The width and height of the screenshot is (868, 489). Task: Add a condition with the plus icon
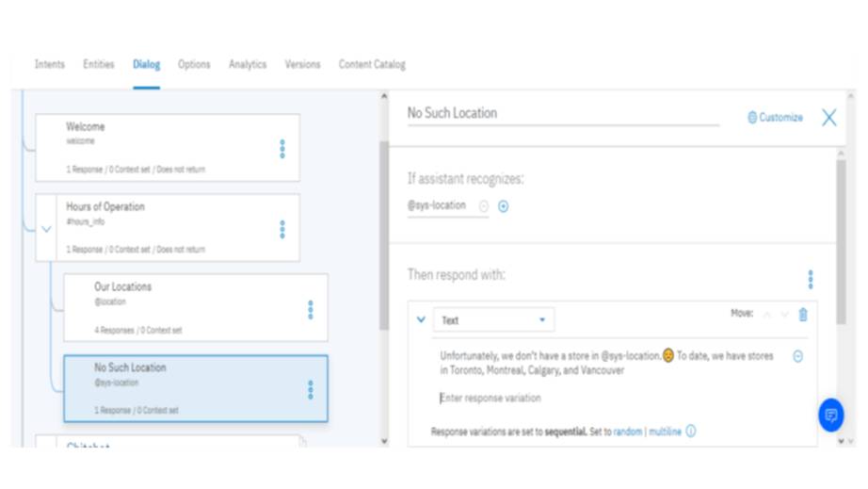[x=503, y=206]
